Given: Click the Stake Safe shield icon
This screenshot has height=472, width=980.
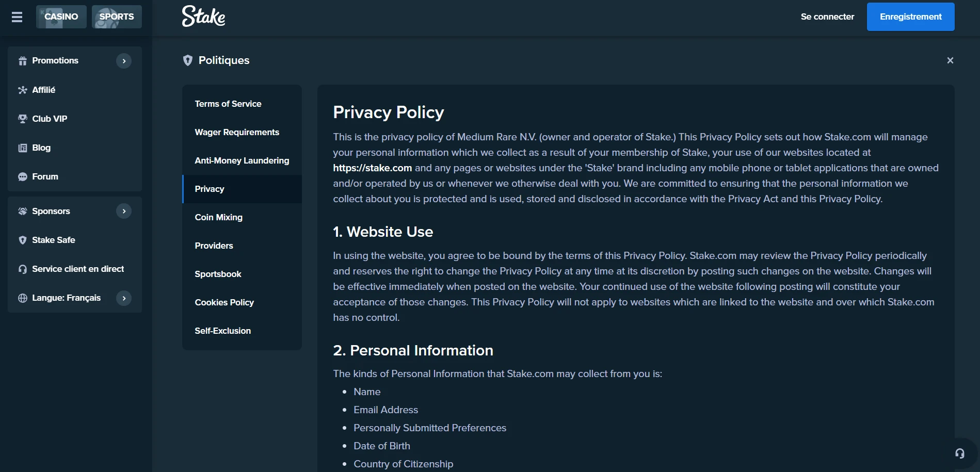Looking at the screenshot, I should (23, 240).
